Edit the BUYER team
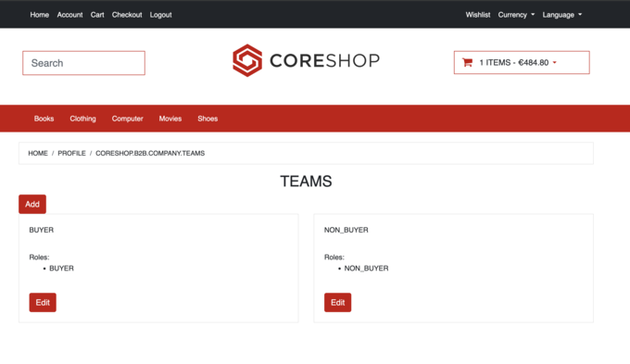 pyautogui.click(x=43, y=303)
